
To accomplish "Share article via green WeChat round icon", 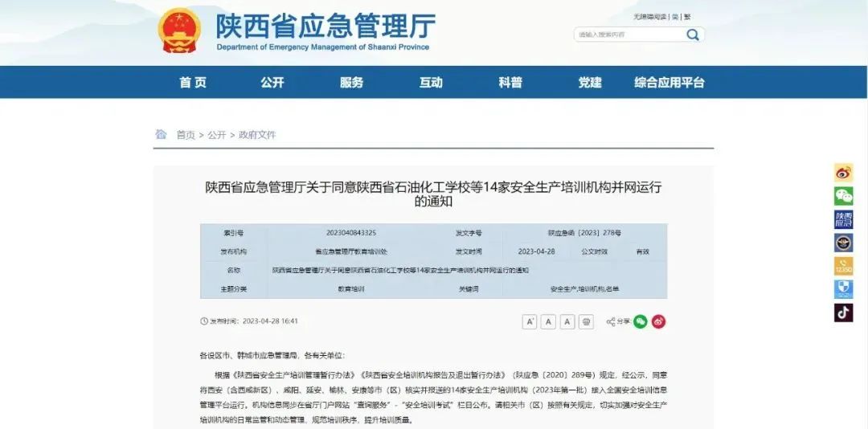I will pos(641,321).
